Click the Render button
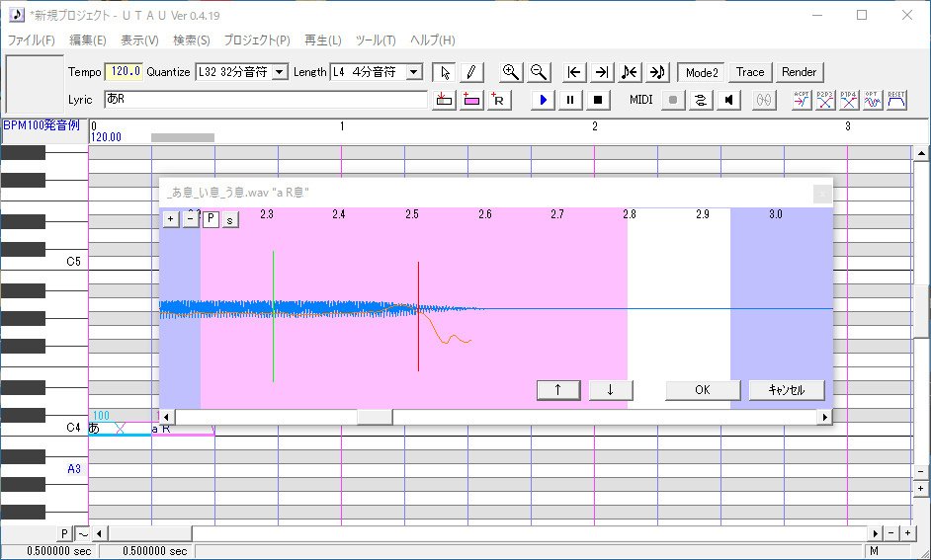 pos(800,72)
